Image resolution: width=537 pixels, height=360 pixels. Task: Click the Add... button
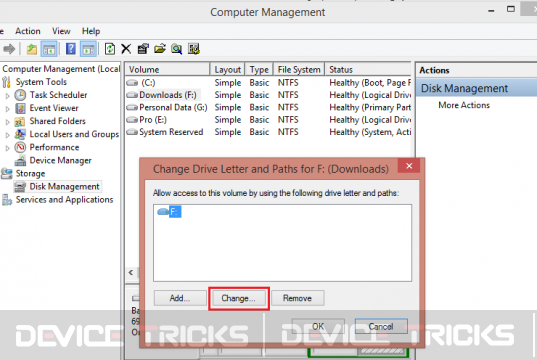180,298
